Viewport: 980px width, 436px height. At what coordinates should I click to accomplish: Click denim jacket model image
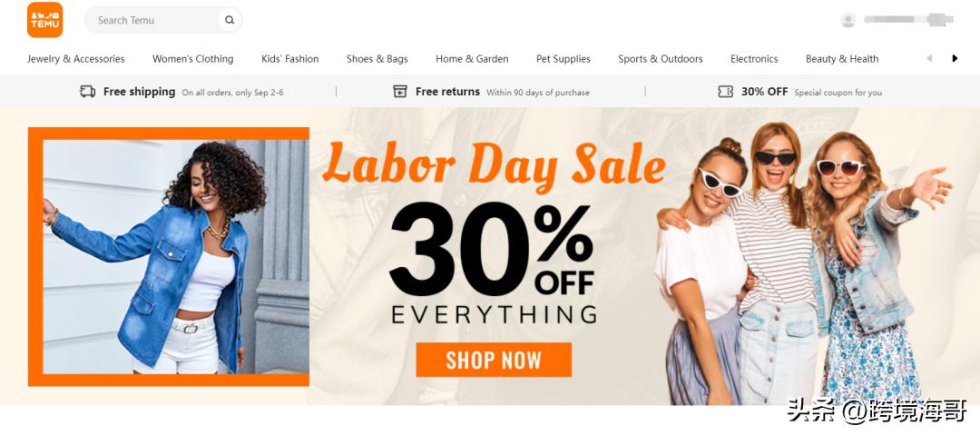coord(168,256)
